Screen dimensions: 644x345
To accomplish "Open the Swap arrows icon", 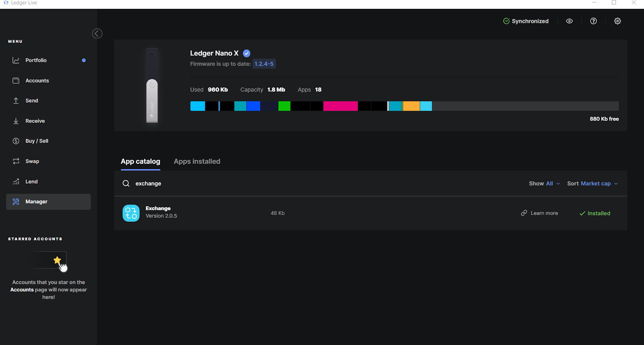I will pos(16,161).
